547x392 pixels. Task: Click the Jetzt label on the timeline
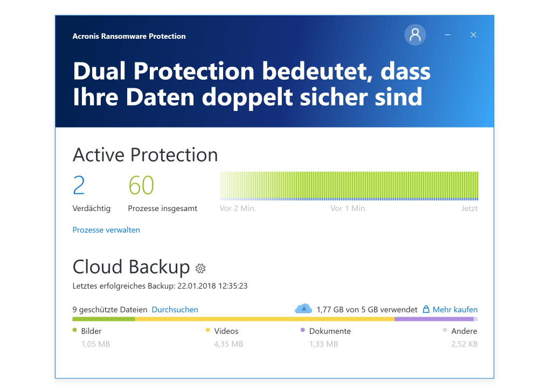pyautogui.click(x=469, y=208)
